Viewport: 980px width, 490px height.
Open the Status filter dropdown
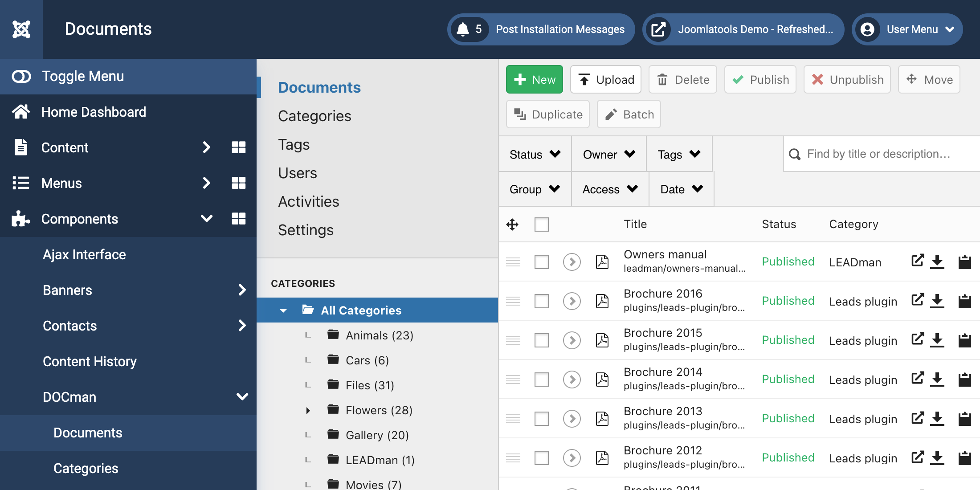(x=535, y=154)
